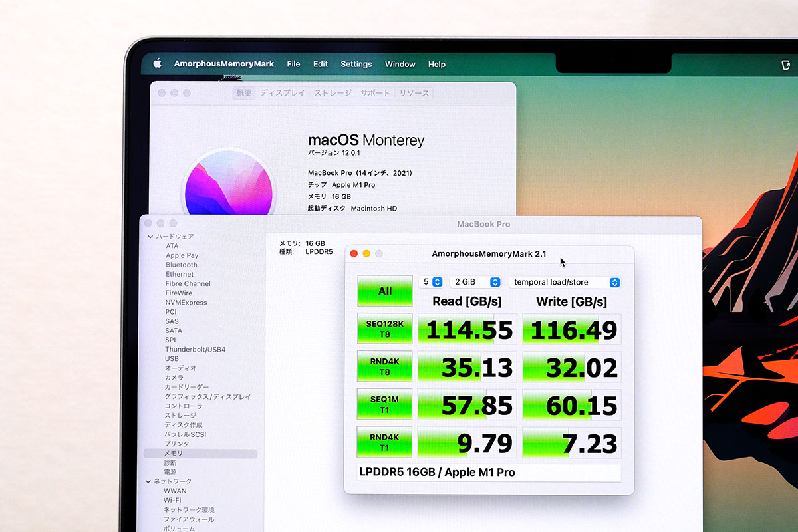The width and height of the screenshot is (798, 532).
Task: Open the Help menu
Action: pyautogui.click(x=437, y=64)
